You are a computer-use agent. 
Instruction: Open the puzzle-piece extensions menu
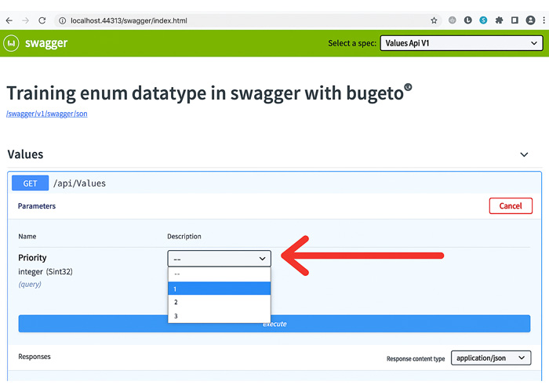point(499,20)
